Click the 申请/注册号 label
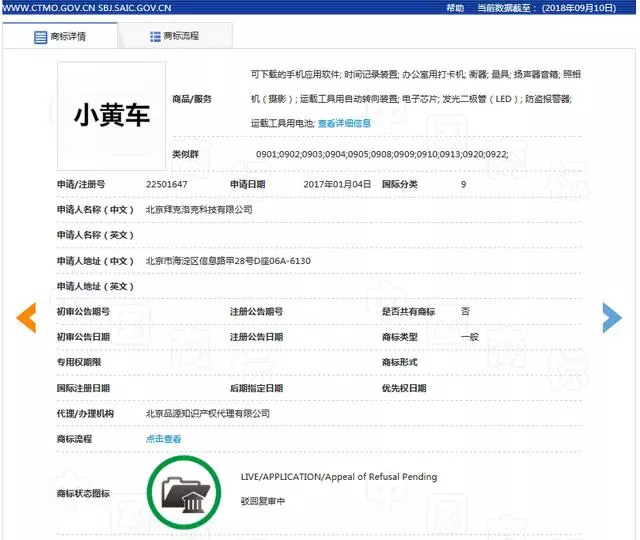640x540 pixels. 81,184
